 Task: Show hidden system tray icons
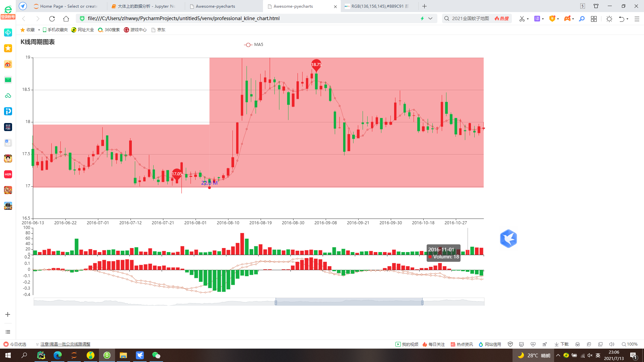[558, 355]
